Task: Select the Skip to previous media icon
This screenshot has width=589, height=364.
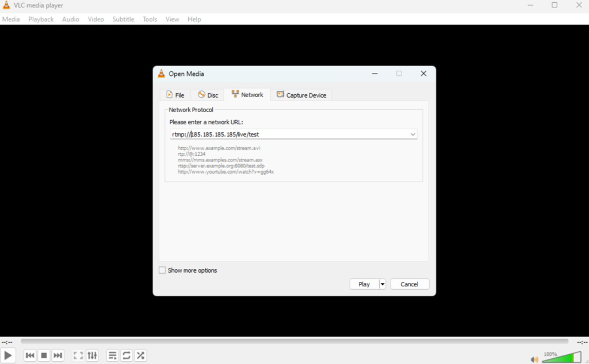Action: click(30, 355)
